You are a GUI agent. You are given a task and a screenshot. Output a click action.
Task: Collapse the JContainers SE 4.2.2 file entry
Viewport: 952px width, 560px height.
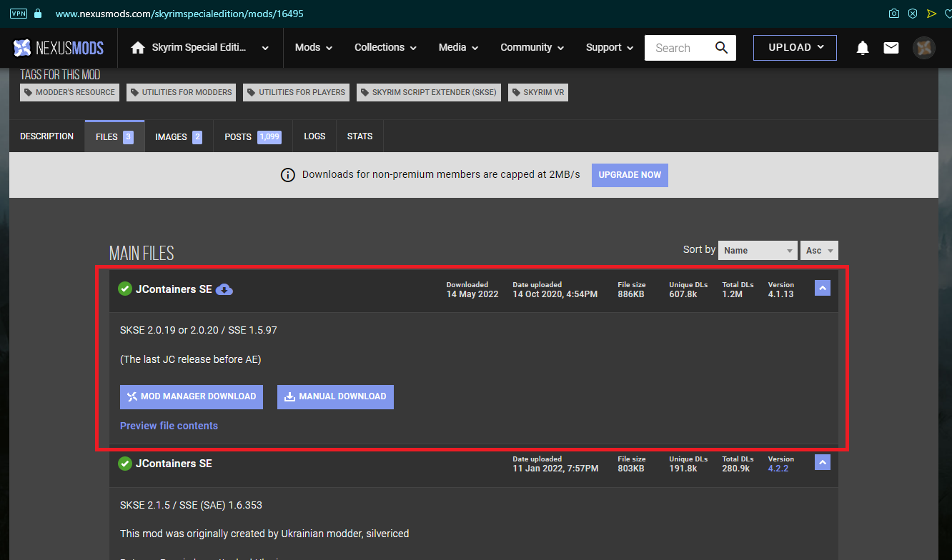point(823,462)
